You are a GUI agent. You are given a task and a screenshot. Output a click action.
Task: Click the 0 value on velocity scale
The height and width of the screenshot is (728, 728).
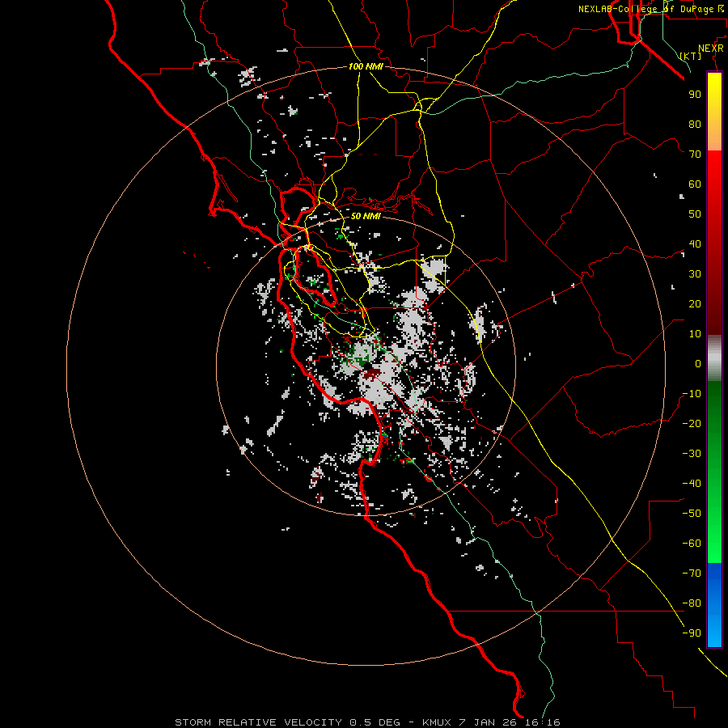[x=698, y=364]
